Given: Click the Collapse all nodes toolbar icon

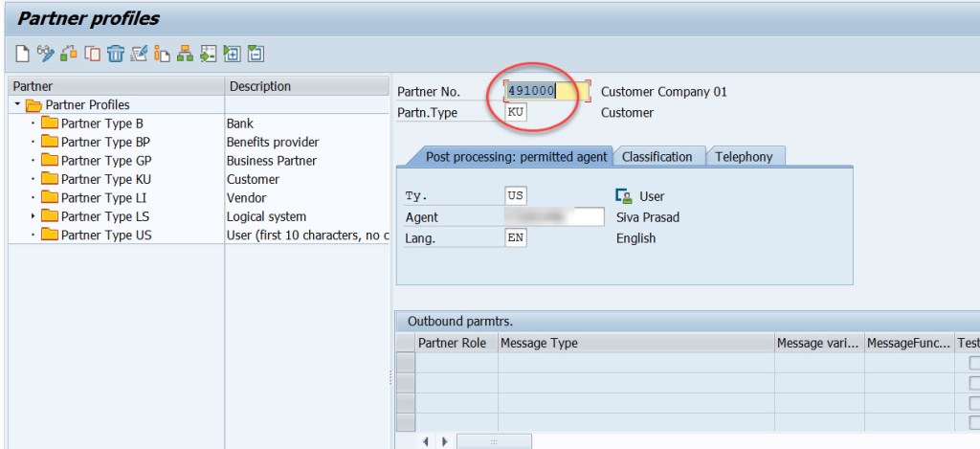Looking at the screenshot, I should tap(256, 54).
